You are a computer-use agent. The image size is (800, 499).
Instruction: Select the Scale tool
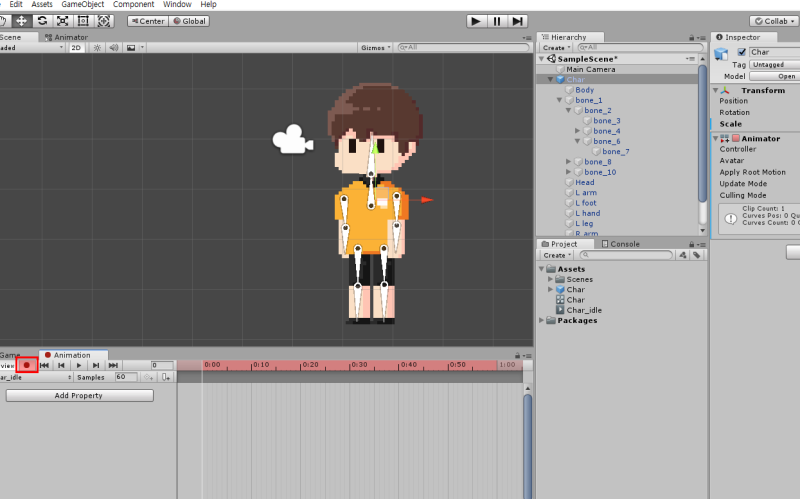point(63,21)
